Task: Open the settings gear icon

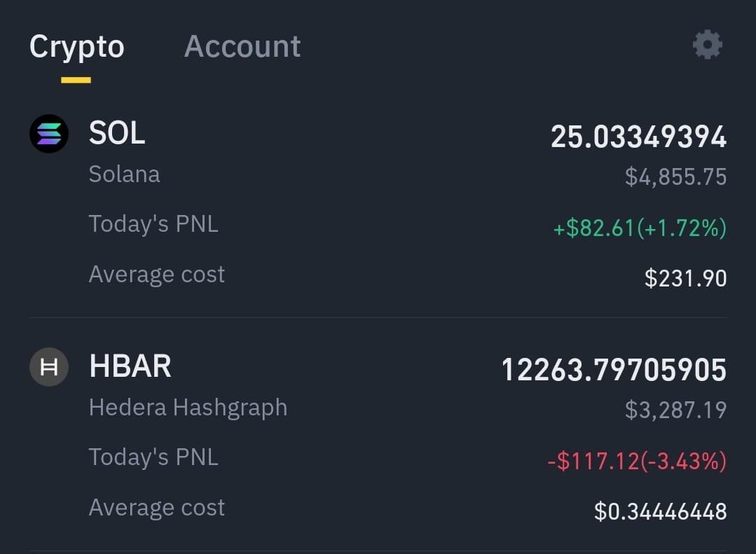Action: click(x=707, y=45)
